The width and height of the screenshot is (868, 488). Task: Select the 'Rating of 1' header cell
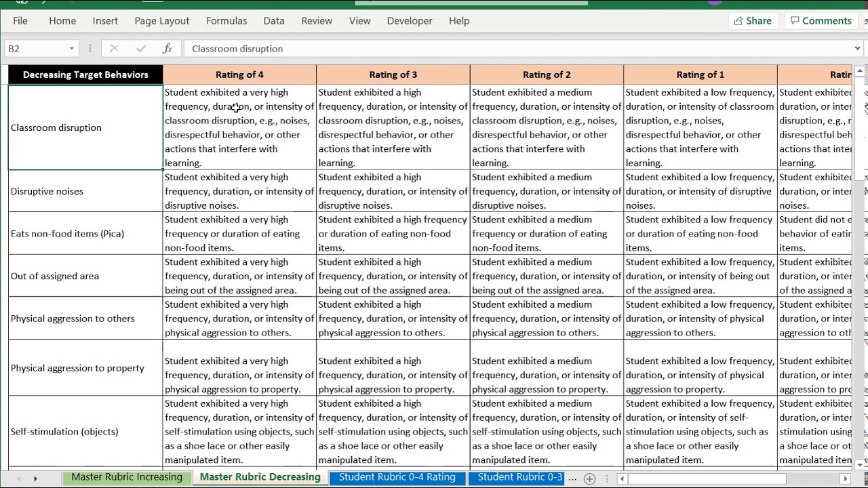[701, 75]
